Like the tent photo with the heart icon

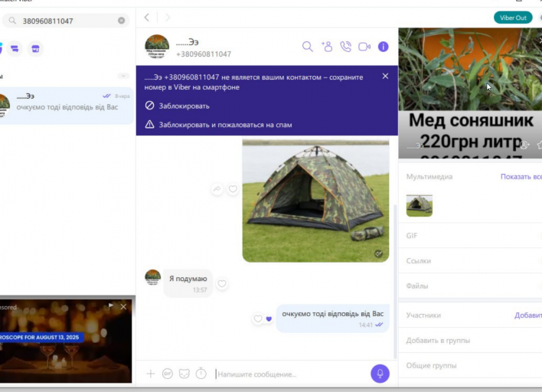pyautogui.click(x=233, y=189)
